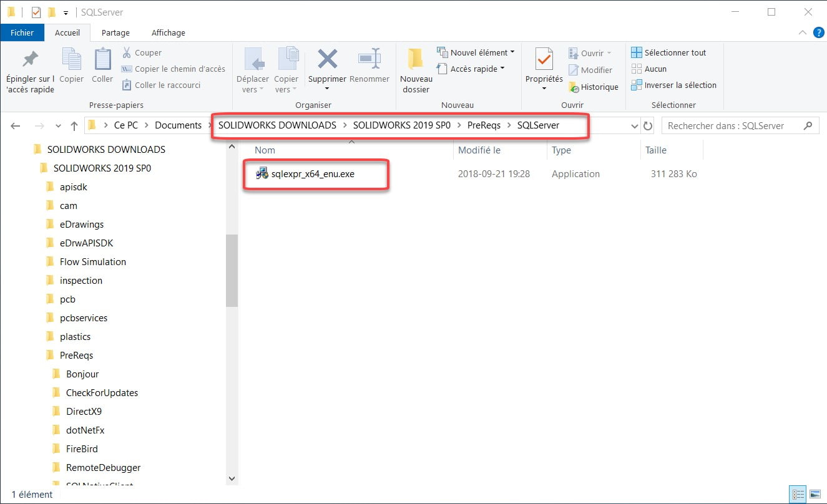827x504 pixels.
Task: Click Documents in address bar
Action: click(x=179, y=125)
